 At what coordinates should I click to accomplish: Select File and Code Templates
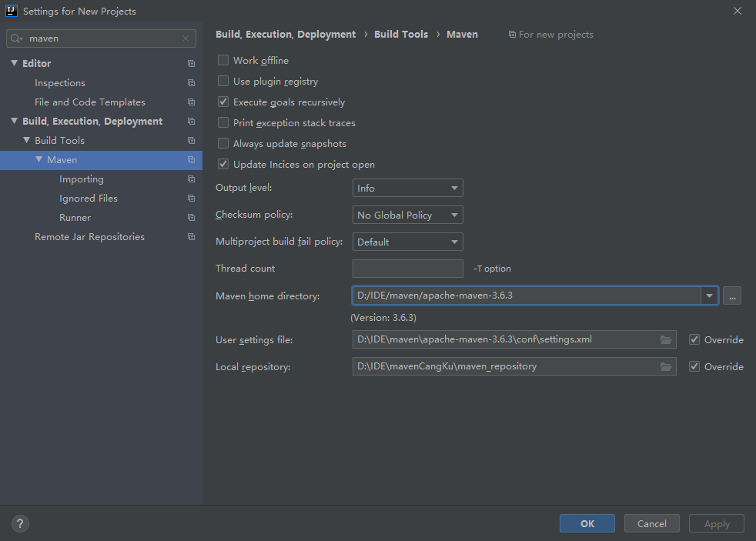(89, 102)
